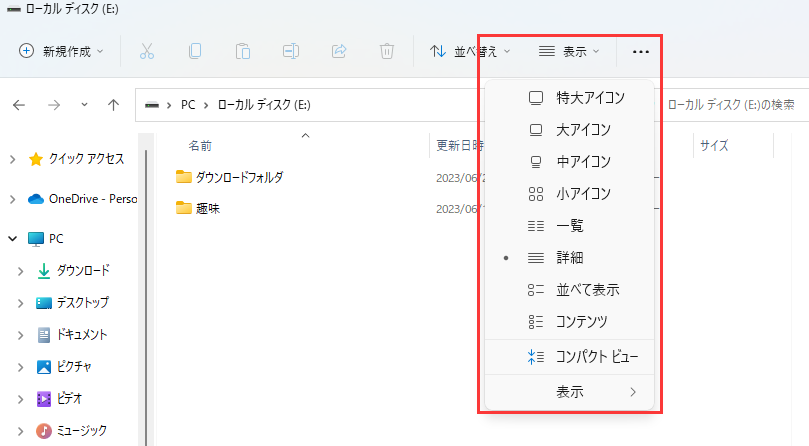The image size is (809, 446).
Task: Click the Share icon in toolbar
Action: [x=339, y=51]
